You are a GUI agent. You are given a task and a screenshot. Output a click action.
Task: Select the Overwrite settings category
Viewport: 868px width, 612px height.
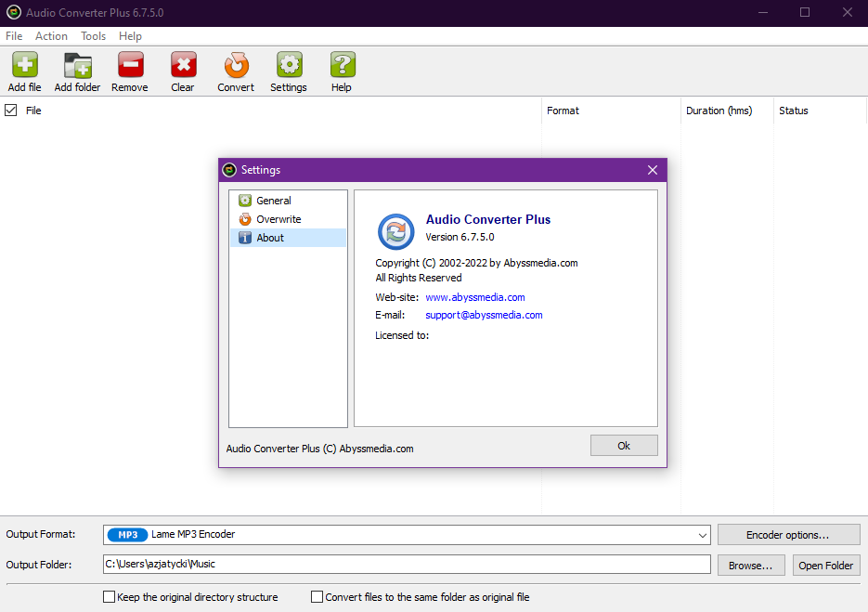288,219
